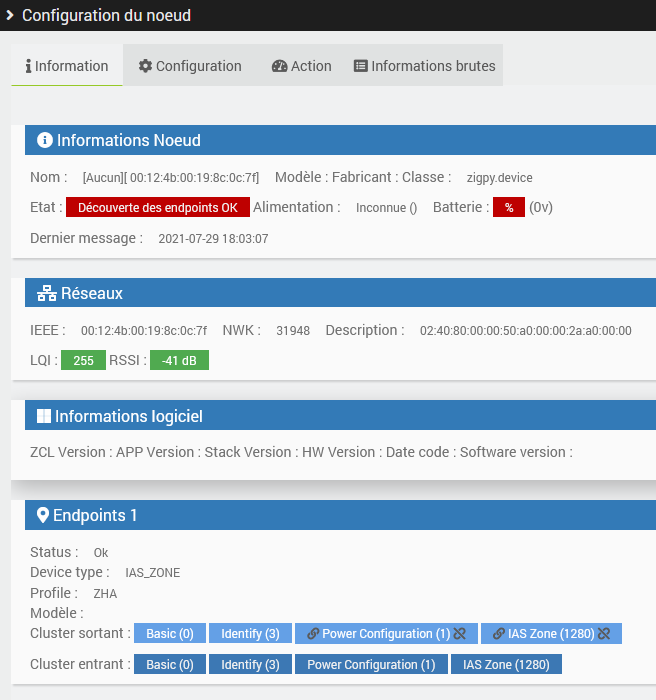Select the Informations brutes tab
Screen dimensions: 656x700
[424, 66]
